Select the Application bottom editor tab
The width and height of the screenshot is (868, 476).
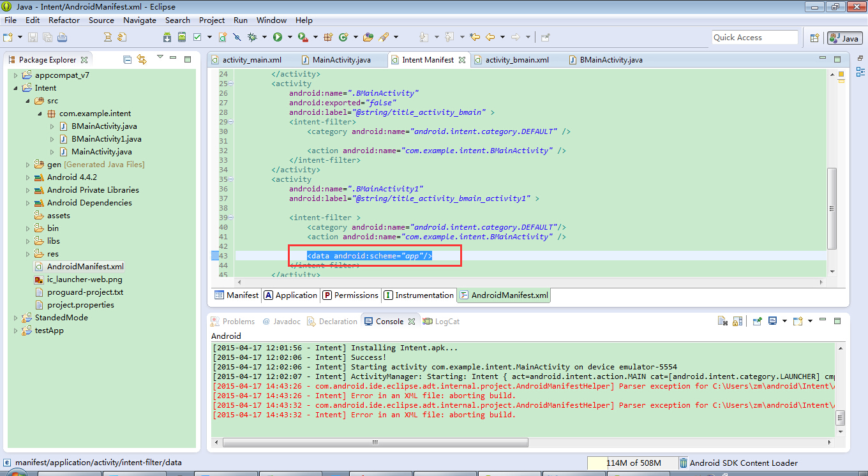click(290, 295)
